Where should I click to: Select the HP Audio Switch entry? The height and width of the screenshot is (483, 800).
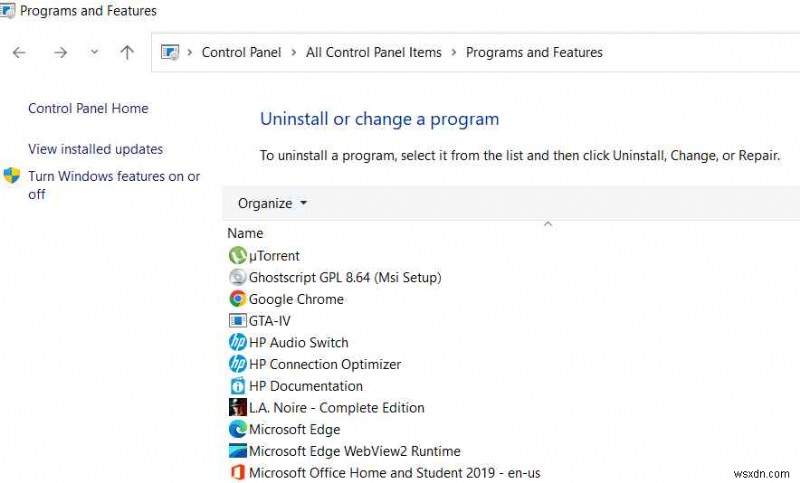tap(298, 342)
